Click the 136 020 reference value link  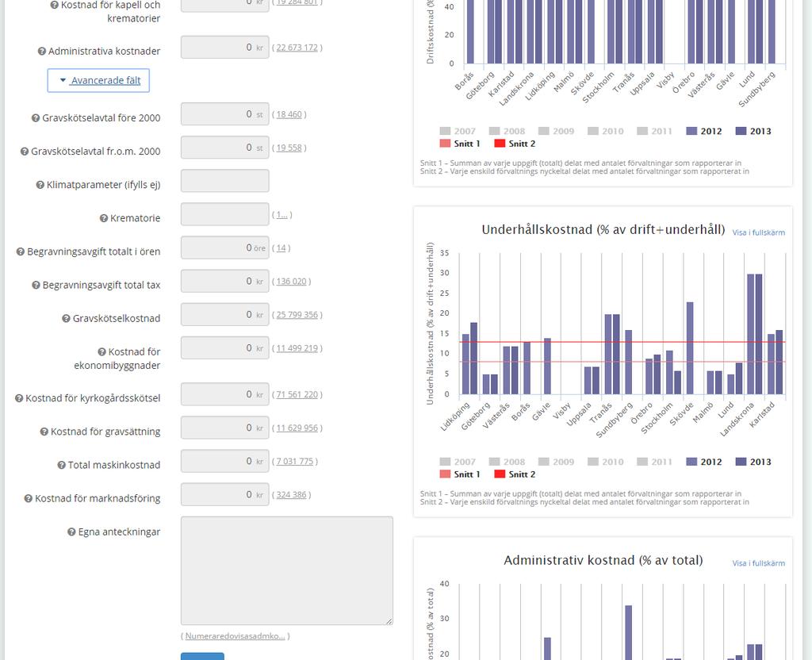pyautogui.click(x=291, y=282)
